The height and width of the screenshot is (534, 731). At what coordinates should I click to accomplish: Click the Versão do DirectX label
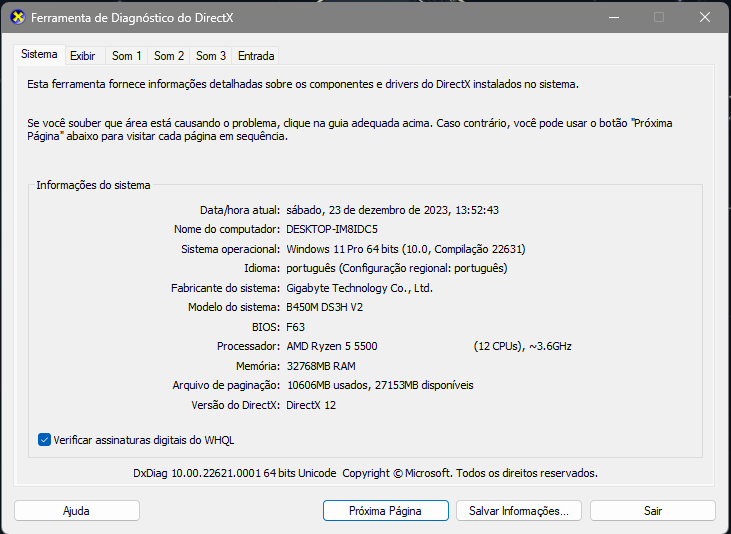point(235,405)
